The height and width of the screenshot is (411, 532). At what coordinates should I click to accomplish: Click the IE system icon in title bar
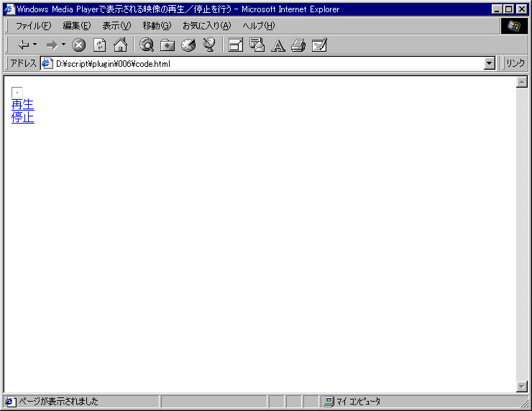point(9,9)
